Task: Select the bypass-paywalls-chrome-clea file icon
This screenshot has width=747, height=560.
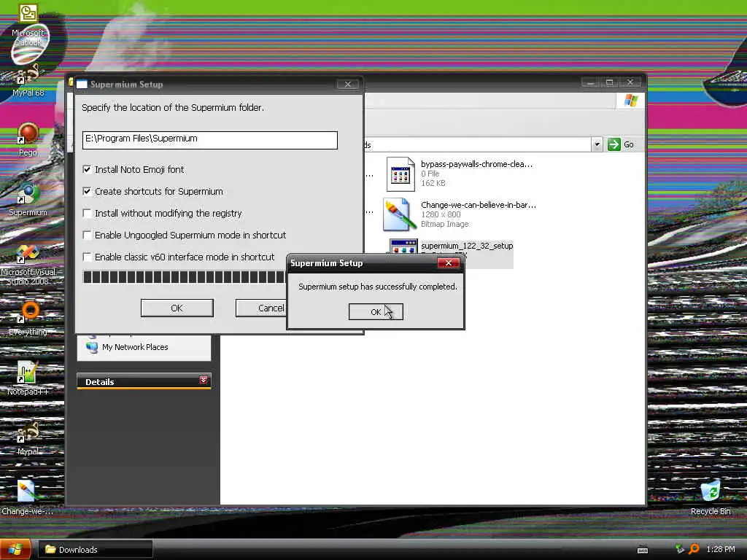Action: pyautogui.click(x=400, y=174)
